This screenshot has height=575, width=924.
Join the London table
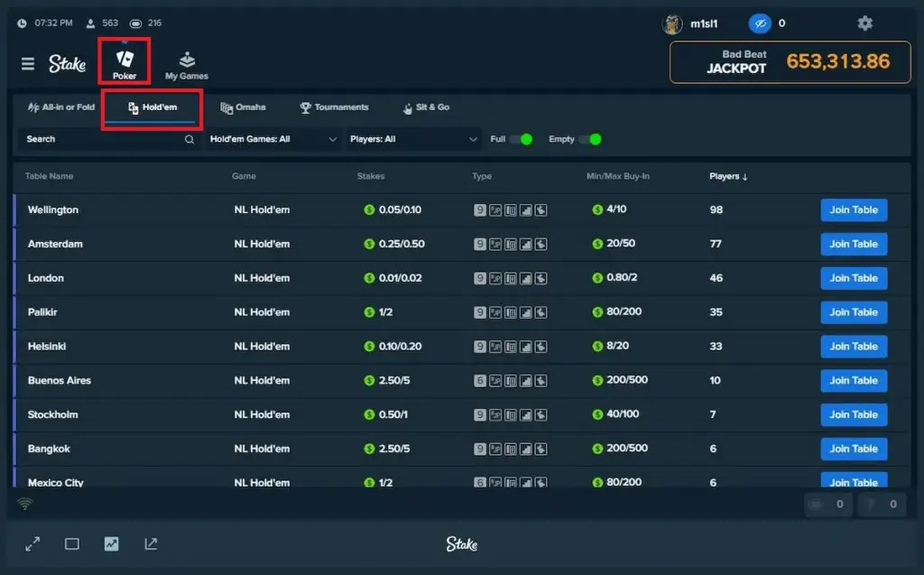click(x=854, y=278)
